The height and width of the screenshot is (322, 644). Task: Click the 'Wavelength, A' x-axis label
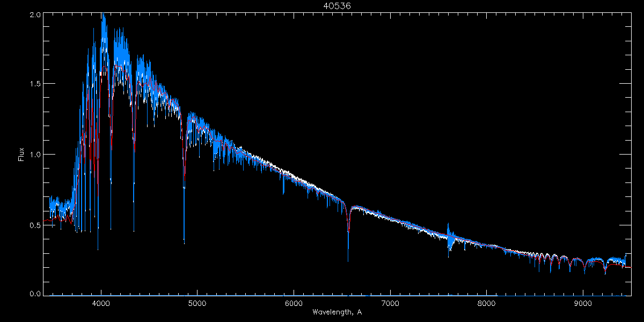coord(336,312)
